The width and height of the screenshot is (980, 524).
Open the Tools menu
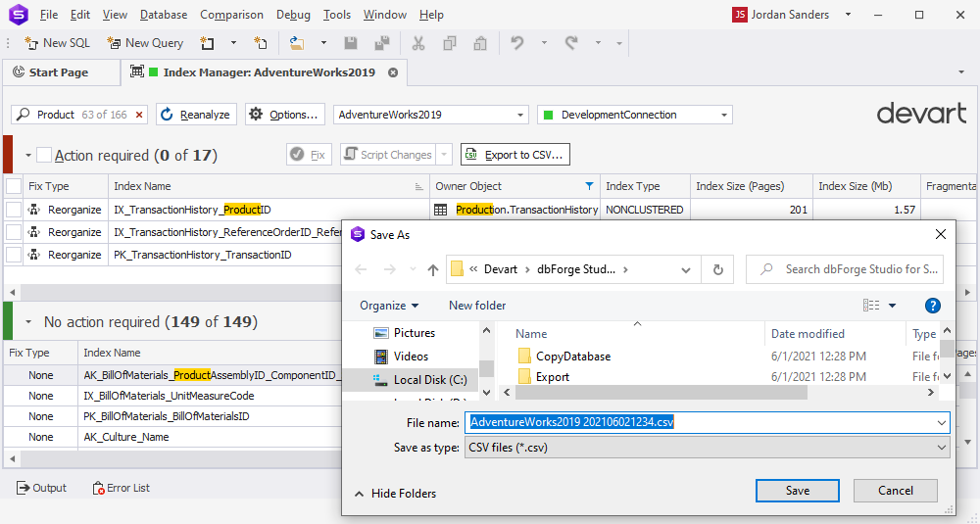[337, 15]
